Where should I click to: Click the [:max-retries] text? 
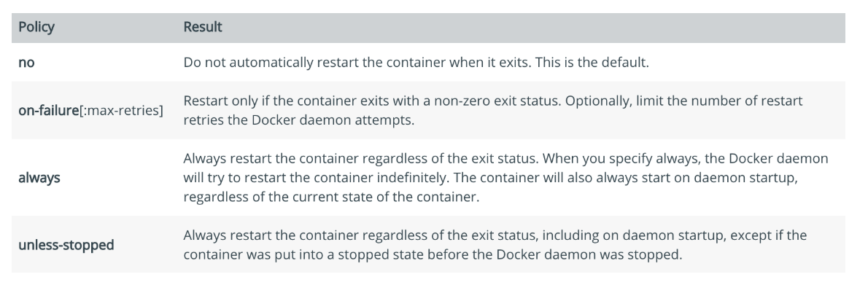pos(122,111)
